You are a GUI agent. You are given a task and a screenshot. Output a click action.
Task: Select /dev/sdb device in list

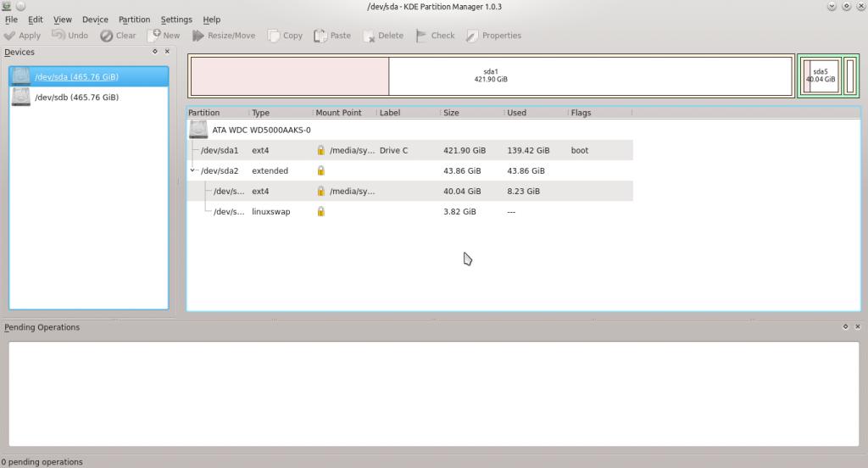[76, 97]
